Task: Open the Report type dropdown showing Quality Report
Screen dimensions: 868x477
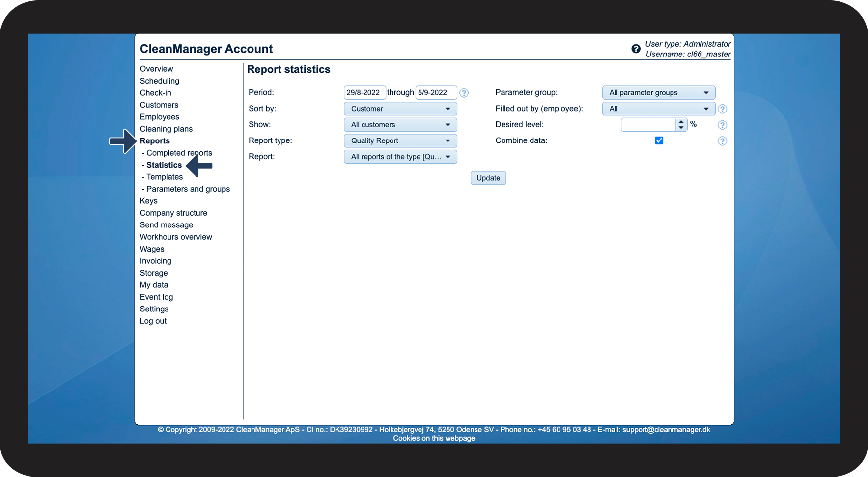Action: click(x=400, y=140)
